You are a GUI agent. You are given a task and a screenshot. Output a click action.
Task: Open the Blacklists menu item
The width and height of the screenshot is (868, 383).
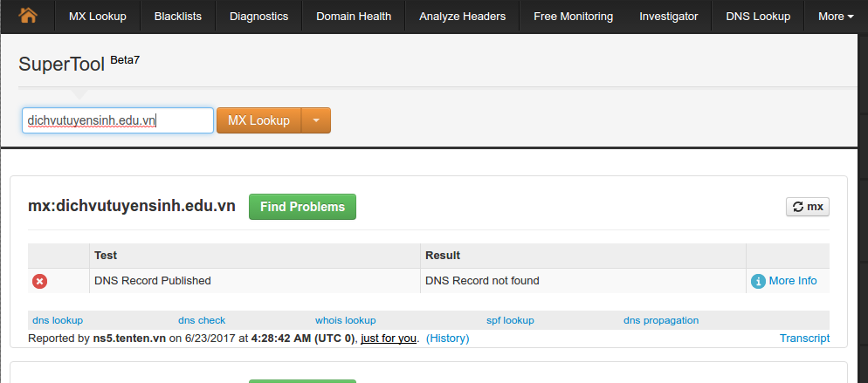coord(177,16)
